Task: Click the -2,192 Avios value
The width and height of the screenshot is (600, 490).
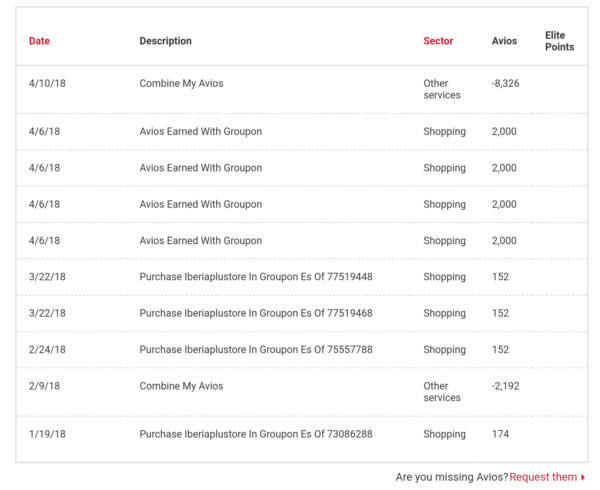Action: [x=505, y=386]
